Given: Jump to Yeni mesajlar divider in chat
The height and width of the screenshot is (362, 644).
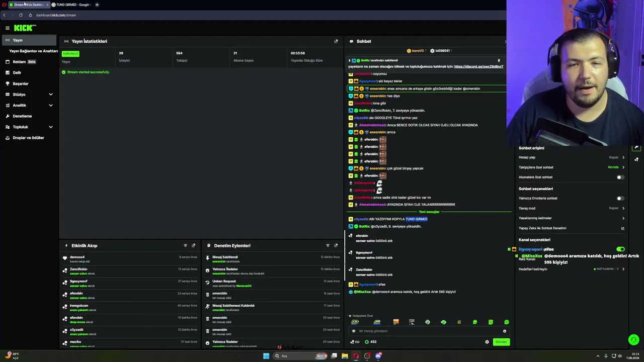Looking at the screenshot, I should point(429,212).
